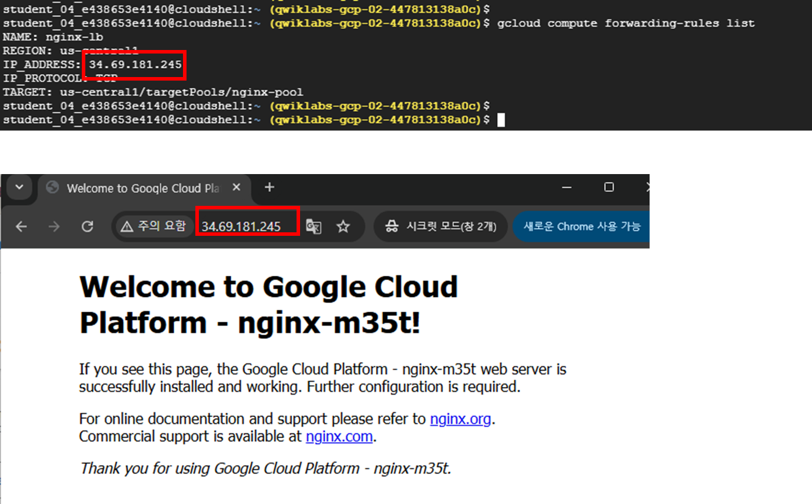Open the tab search dropdown chevron
Screen dimensions: 812x504
click(19, 188)
